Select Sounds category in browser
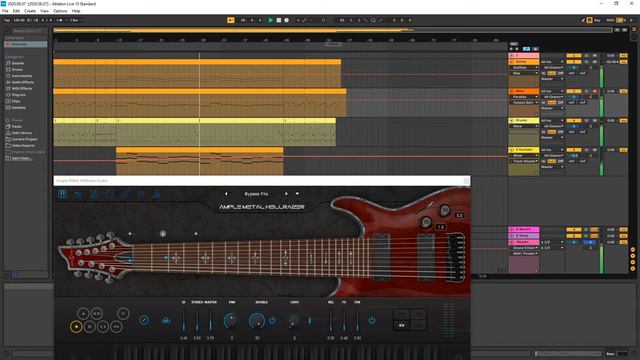The height and width of the screenshot is (360, 640). pos(18,63)
